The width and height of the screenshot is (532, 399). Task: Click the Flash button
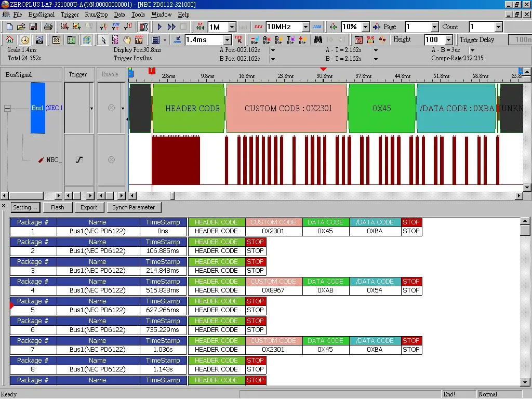click(57, 207)
